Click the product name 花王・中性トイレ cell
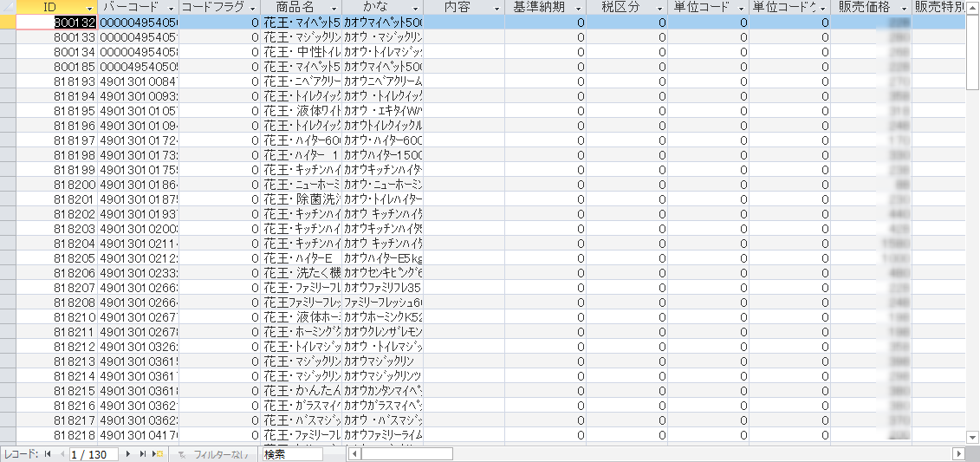Image resolution: width=980 pixels, height=462 pixels. (x=302, y=51)
